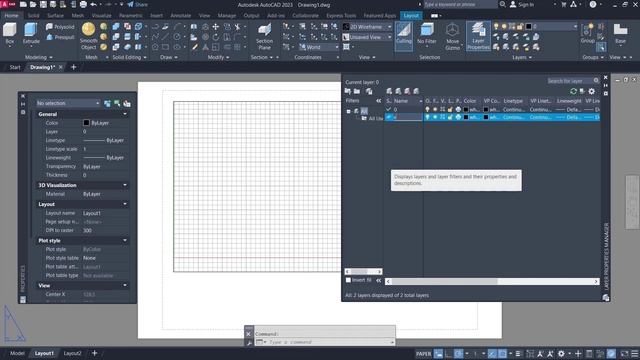Viewport: 640px width, 360px height.
Task: Switch to the Solid ribbon tab
Action: tap(33, 16)
